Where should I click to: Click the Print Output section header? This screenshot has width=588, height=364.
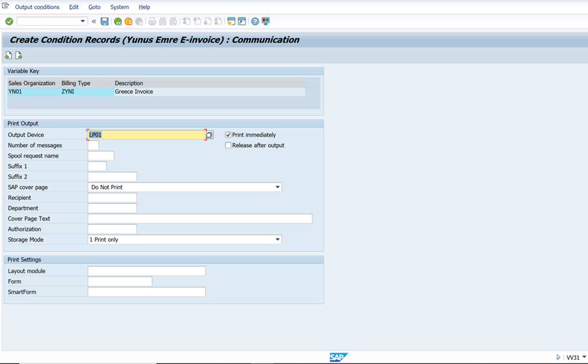click(x=164, y=124)
